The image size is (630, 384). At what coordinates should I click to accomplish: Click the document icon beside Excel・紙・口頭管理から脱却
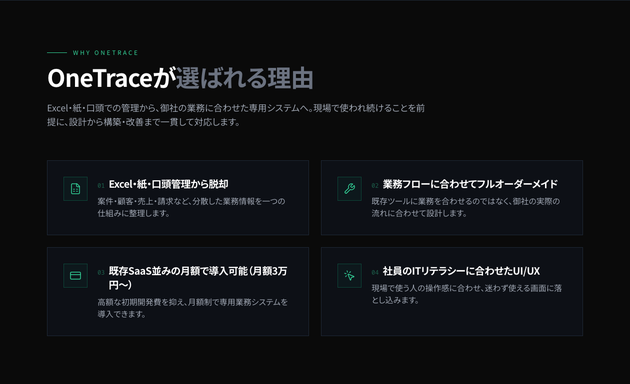point(76,189)
